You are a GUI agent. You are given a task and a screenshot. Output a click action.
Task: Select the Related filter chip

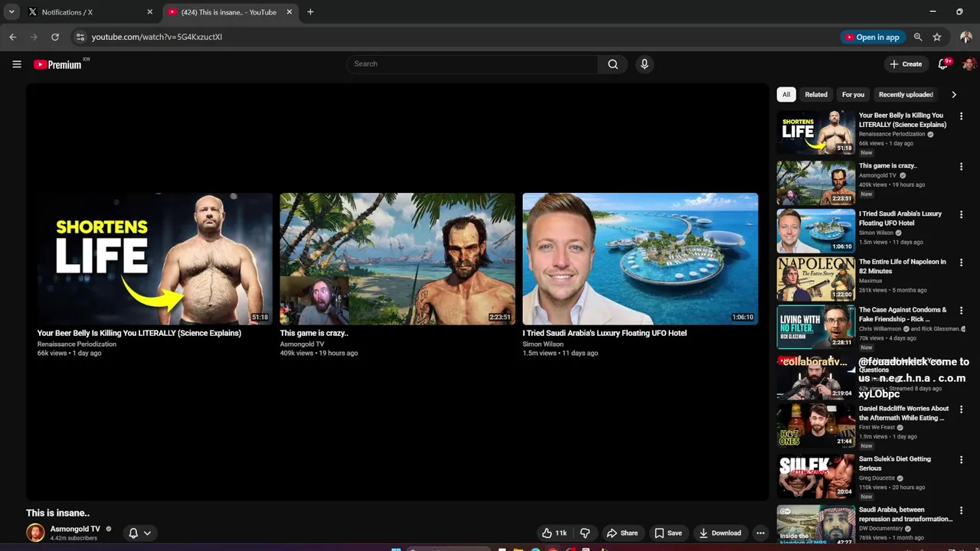pos(816,95)
